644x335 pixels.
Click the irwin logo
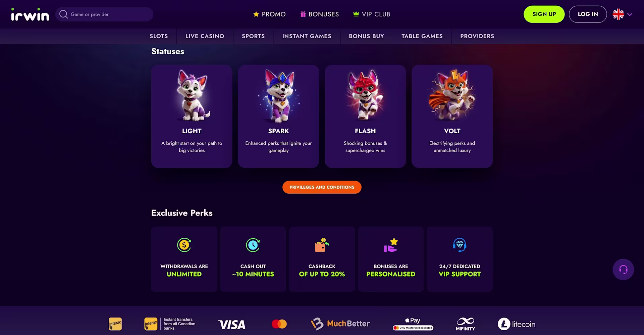point(30,14)
